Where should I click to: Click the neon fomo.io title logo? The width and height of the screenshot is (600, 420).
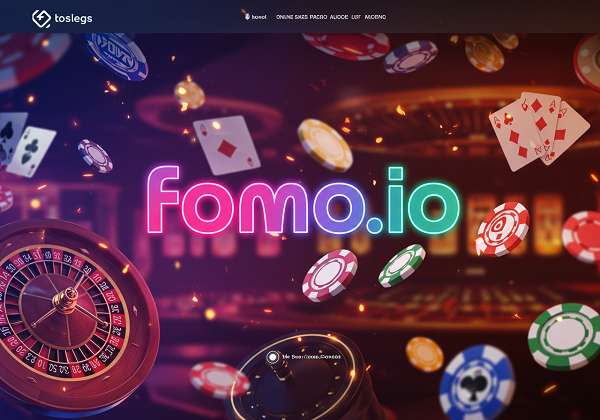pos(303,200)
